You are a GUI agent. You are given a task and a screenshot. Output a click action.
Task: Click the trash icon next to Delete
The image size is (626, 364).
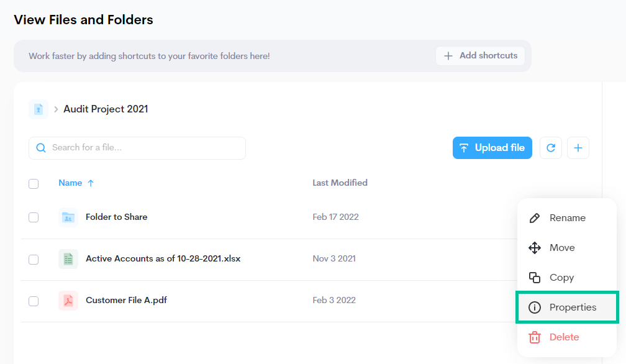(x=535, y=337)
